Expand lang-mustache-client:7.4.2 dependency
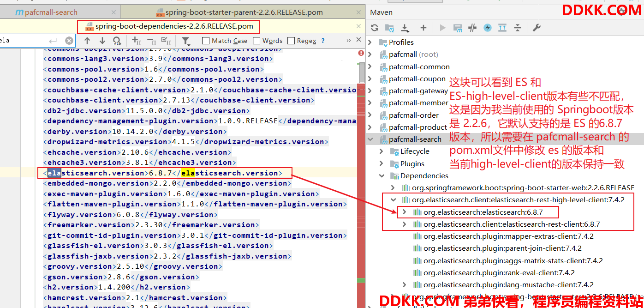The width and height of the screenshot is (644, 308). click(x=405, y=284)
